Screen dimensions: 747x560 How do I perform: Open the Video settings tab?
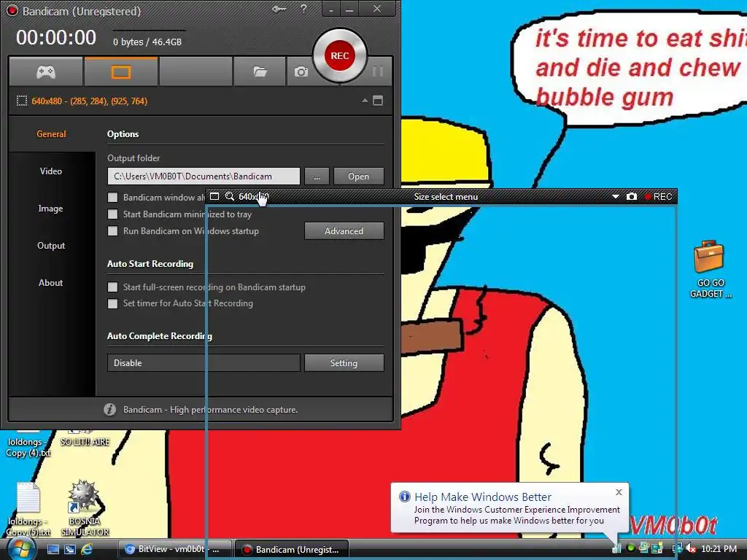51,171
